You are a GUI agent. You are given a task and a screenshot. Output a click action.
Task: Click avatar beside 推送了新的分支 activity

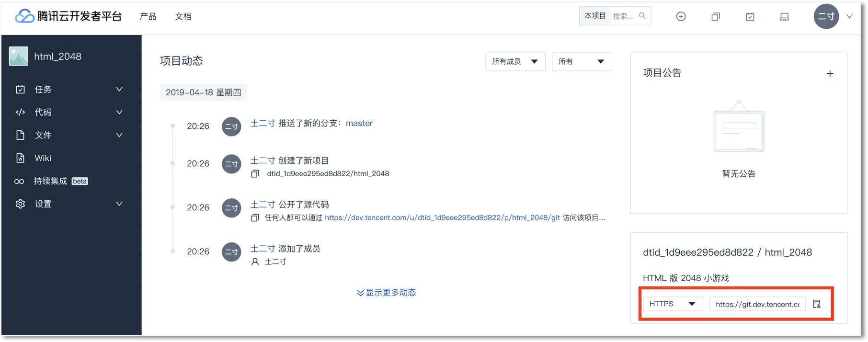click(x=231, y=126)
